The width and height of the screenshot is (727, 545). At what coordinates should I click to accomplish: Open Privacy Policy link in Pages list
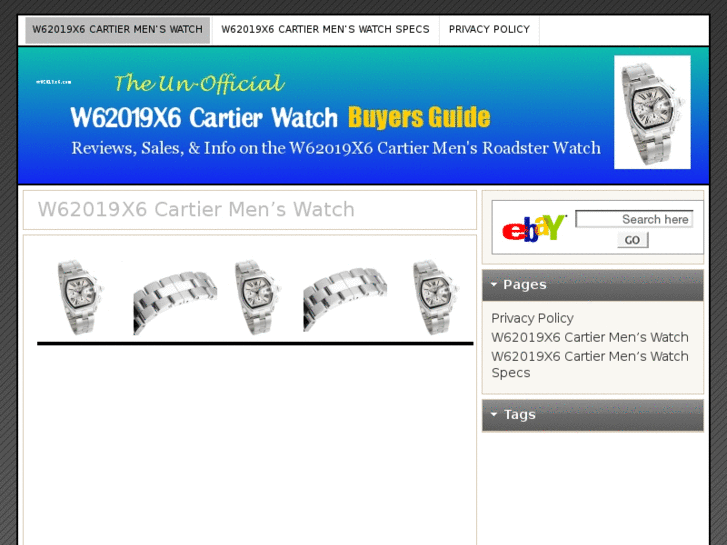(x=532, y=318)
